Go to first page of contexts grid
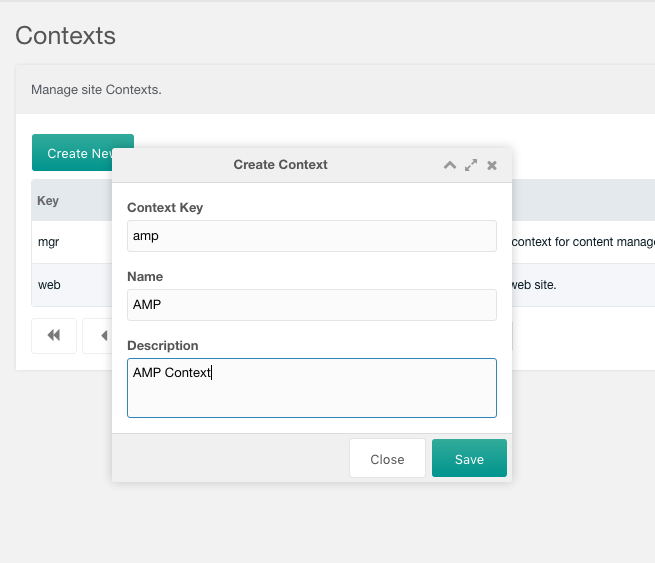 54,335
